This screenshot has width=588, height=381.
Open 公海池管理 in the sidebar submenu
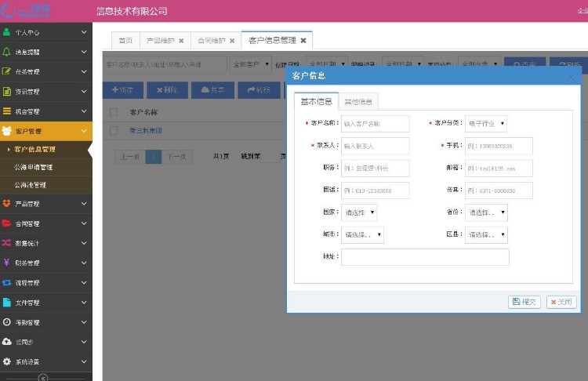coord(30,185)
